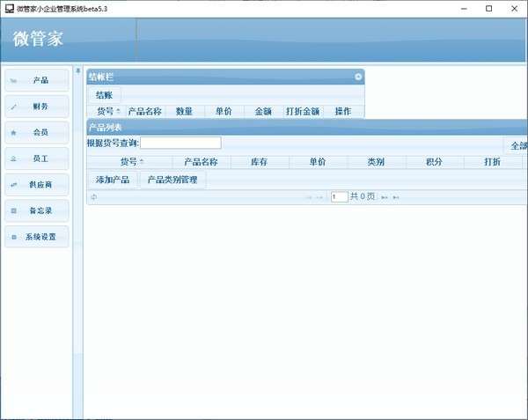Open the 产品 (Products) sidebar section
The height and width of the screenshot is (420, 528).
click(x=37, y=80)
